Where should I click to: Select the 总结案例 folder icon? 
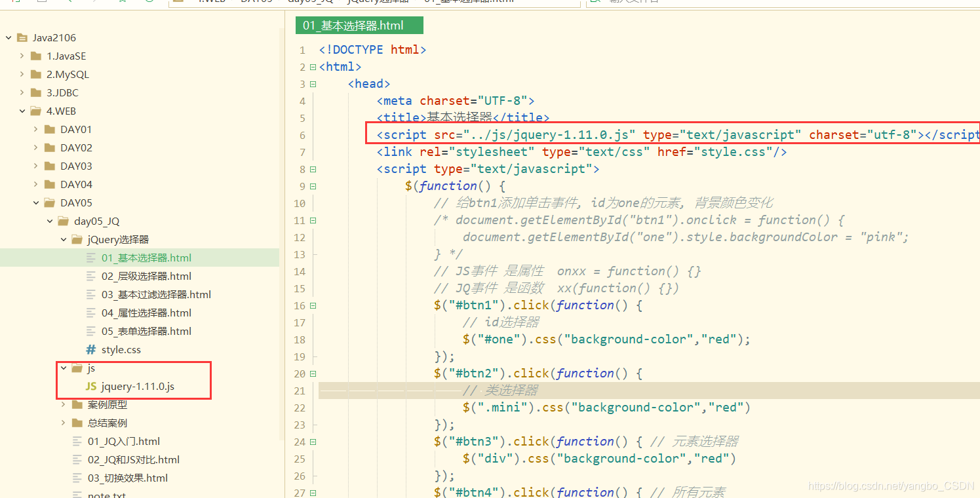point(77,423)
